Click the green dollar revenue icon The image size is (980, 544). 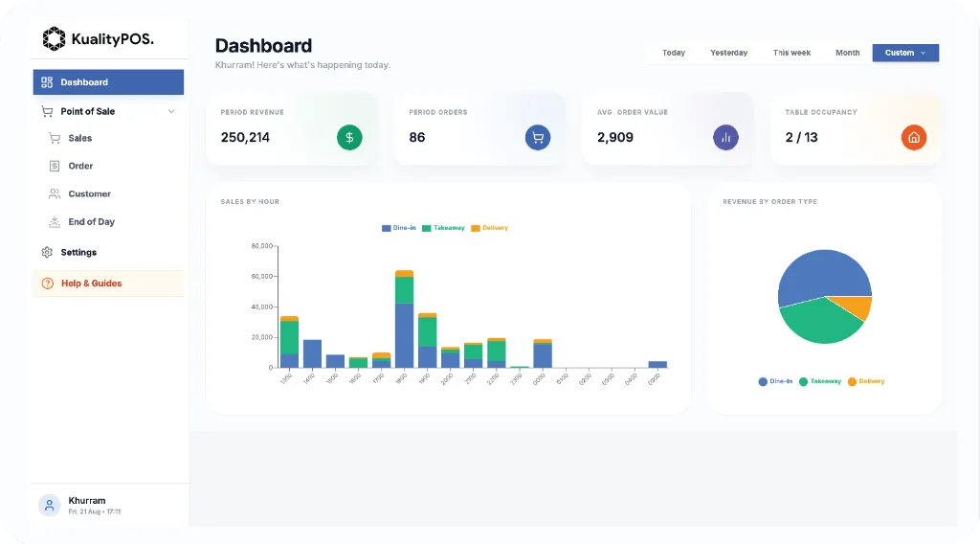pos(349,138)
